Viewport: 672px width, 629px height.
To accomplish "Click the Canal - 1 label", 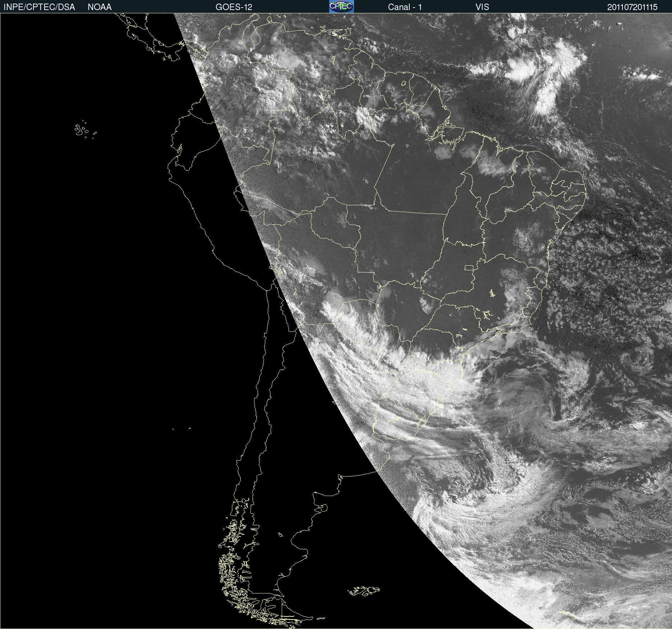I will (x=405, y=7).
